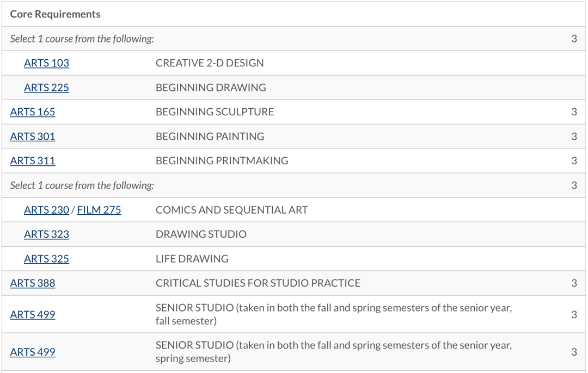The height and width of the screenshot is (373, 588).
Task: Click the ARTS 388 course link
Action: coord(33,283)
